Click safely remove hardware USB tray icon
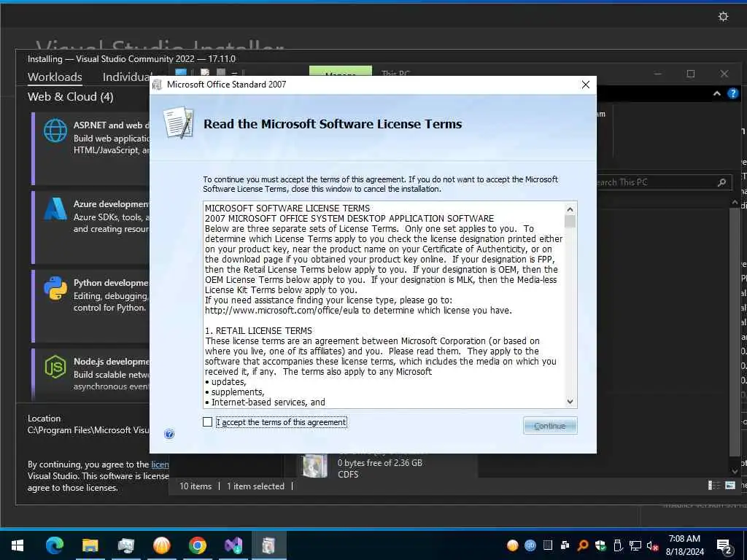The width and height of the screenshot is (747, 560). tap(618, 545)
